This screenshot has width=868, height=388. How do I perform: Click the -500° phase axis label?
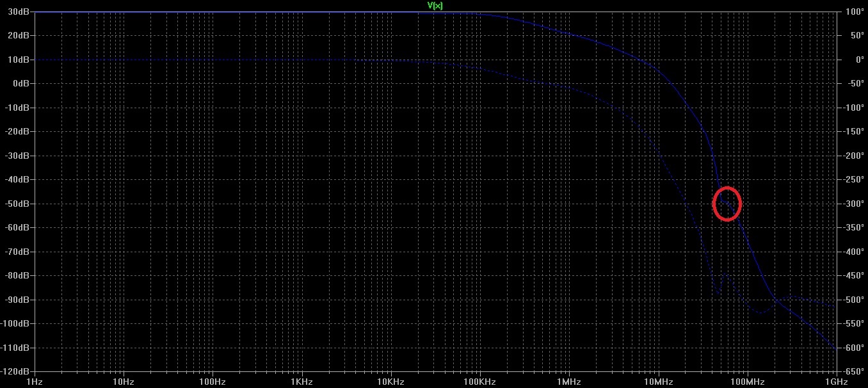tap(855, 300)
